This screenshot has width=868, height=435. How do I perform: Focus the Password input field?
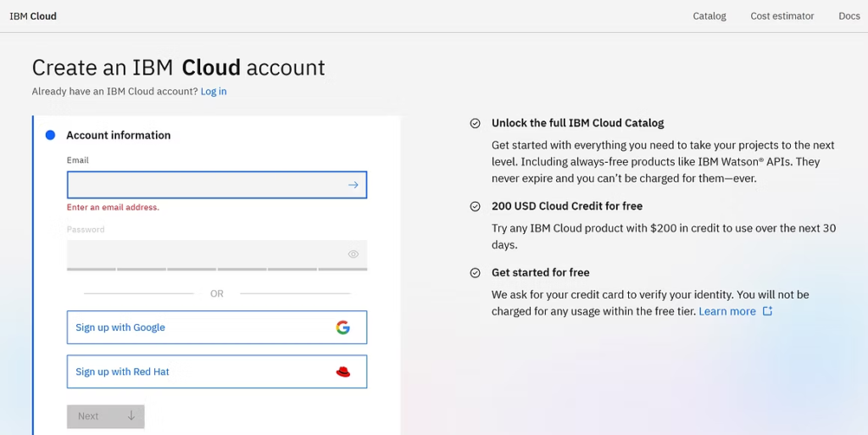pyautogui.click(x=217, y=254)
